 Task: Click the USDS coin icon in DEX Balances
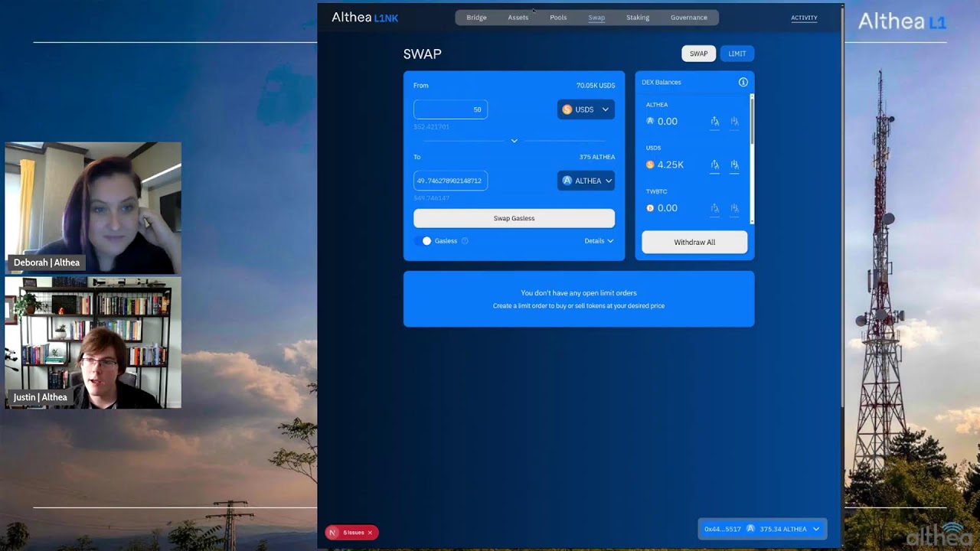click(x=650, y=165)
